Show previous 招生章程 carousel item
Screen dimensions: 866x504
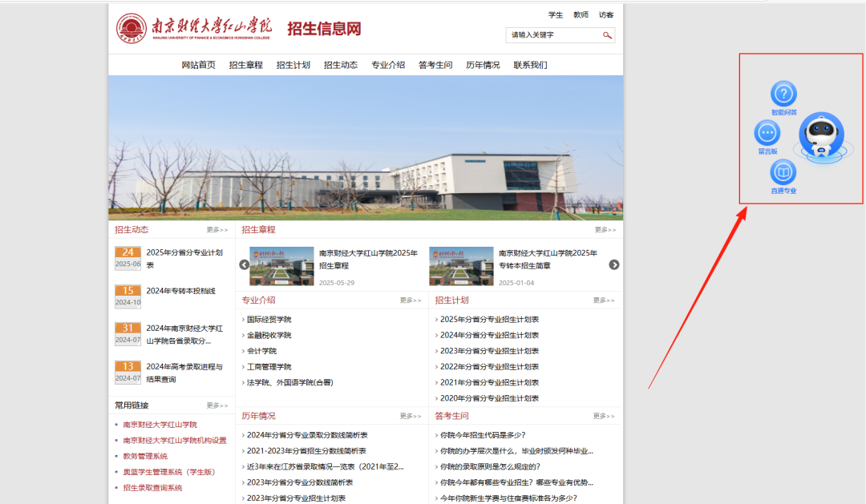(244, 265)
